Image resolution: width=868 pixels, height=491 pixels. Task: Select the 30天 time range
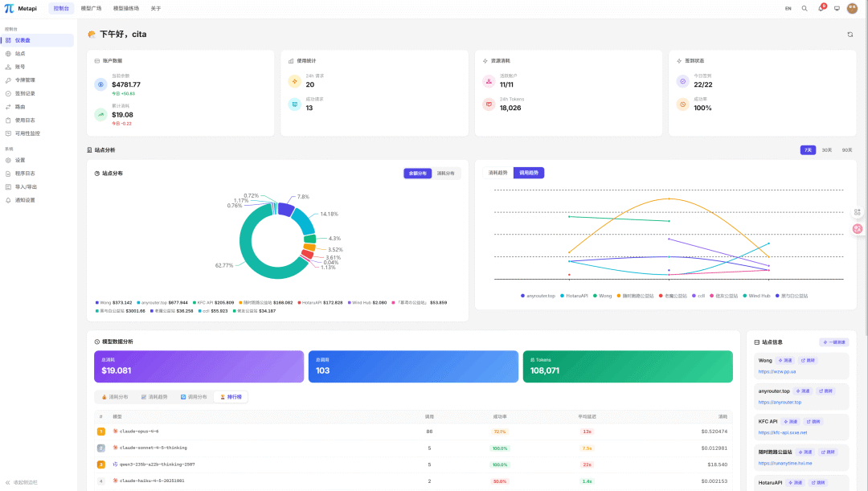tap(828, 150)
